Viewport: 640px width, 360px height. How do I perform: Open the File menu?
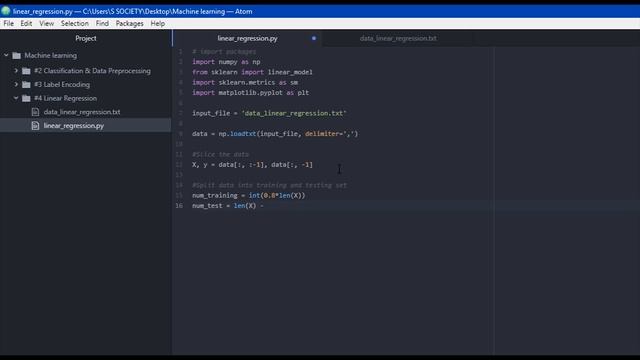9,24
